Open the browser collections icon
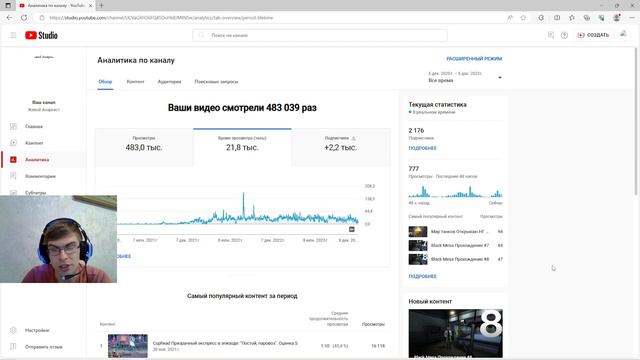The image size is (640, 360). coord(587,18)
